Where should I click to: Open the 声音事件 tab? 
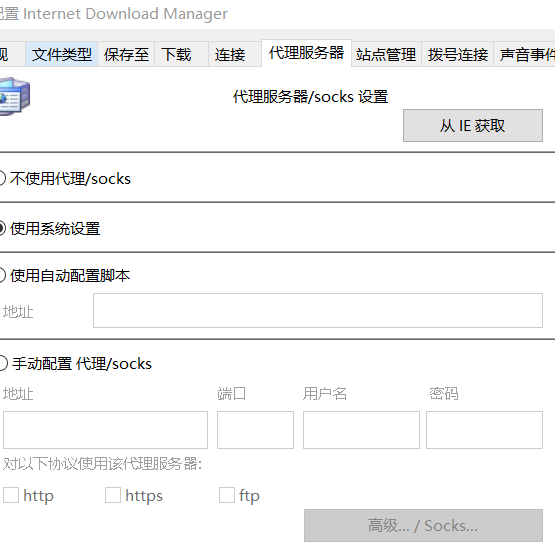[525, 54]
